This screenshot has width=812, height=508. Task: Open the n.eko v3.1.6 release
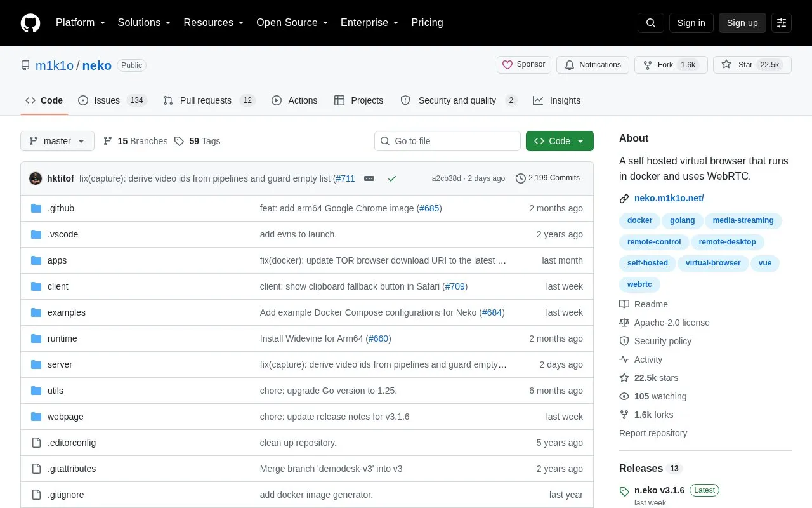(659, 490)
